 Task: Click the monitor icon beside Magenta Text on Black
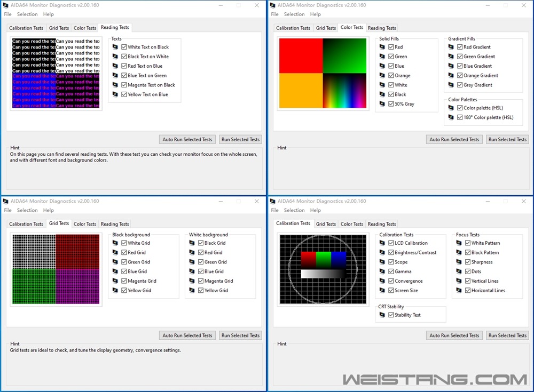[115, 85]
